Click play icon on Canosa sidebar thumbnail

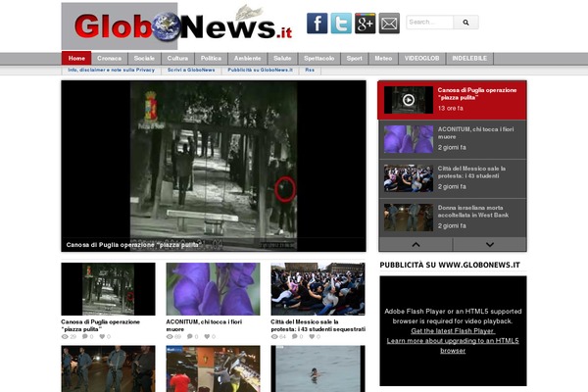click(409, 100)
